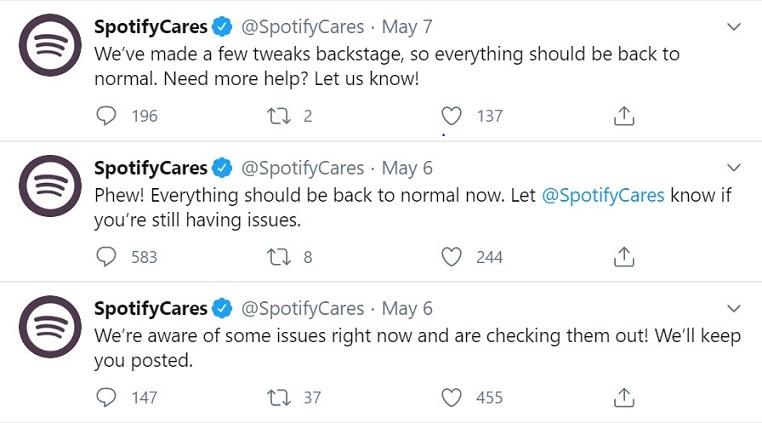Retweet the May 7 backstage tweaks tweet

279,116
